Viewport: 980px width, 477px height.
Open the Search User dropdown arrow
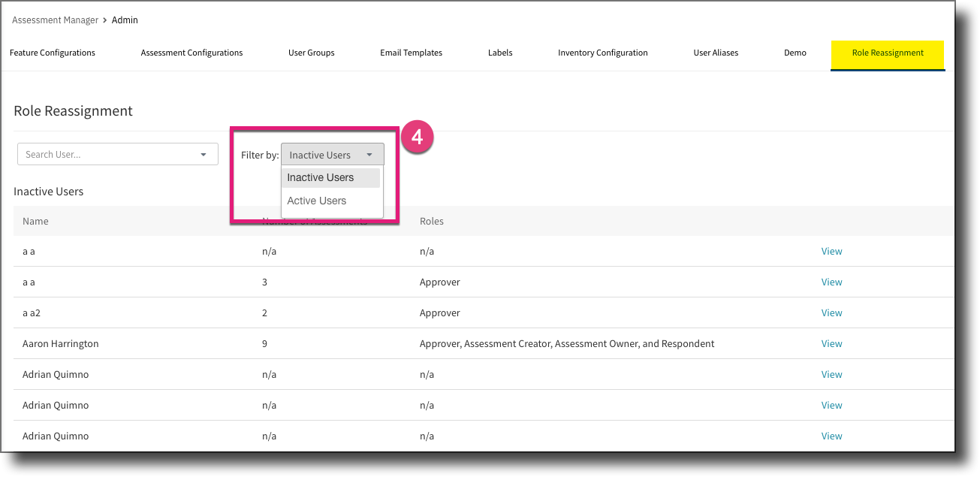tap(202, 154)
